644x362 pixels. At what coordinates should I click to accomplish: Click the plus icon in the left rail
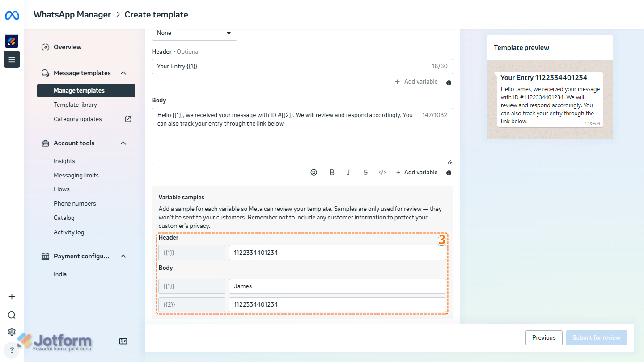(x=12, y=297)
